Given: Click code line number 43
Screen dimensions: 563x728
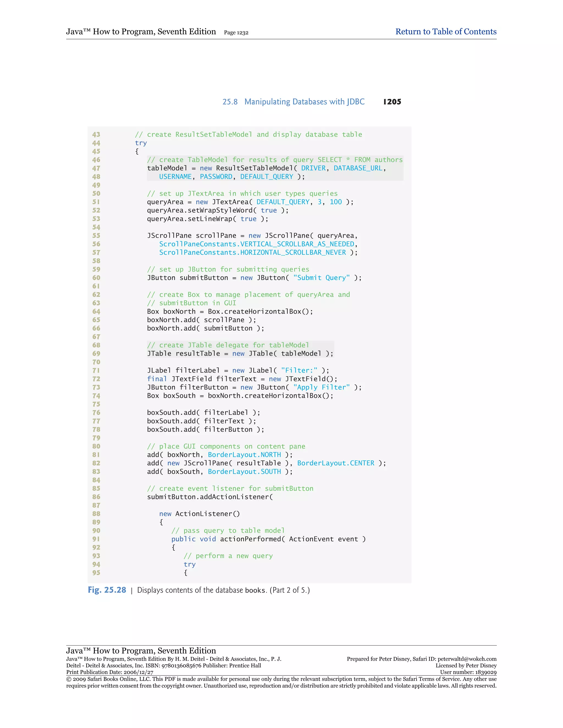Looking at the screenshot, I should point(96,135).
